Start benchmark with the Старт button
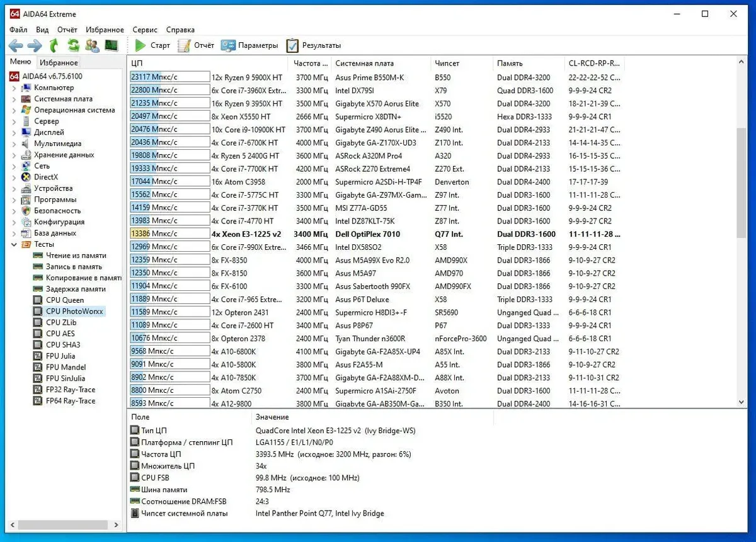Image resolution: width=756 pixels, height=542 pixels. pyautogui.click(x=152, y=45)
